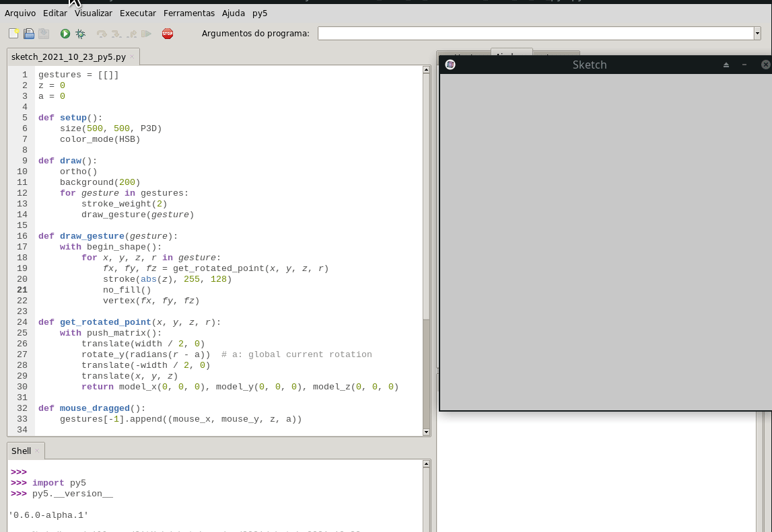Shade the Sketch window with the eject button
The width and height of the screenshot is (772, 532).
coord(726,65)
